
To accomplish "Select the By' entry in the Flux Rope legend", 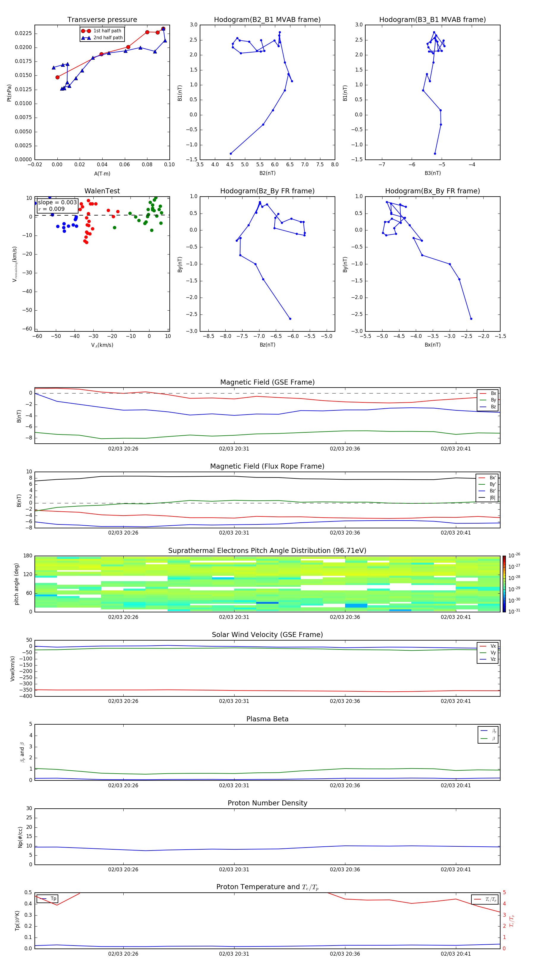I will (487, 484).
